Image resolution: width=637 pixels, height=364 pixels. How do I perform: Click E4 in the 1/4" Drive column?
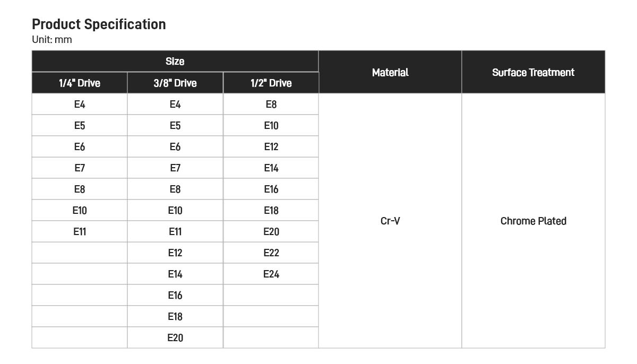pyautogui.click(x=80, y=105)
